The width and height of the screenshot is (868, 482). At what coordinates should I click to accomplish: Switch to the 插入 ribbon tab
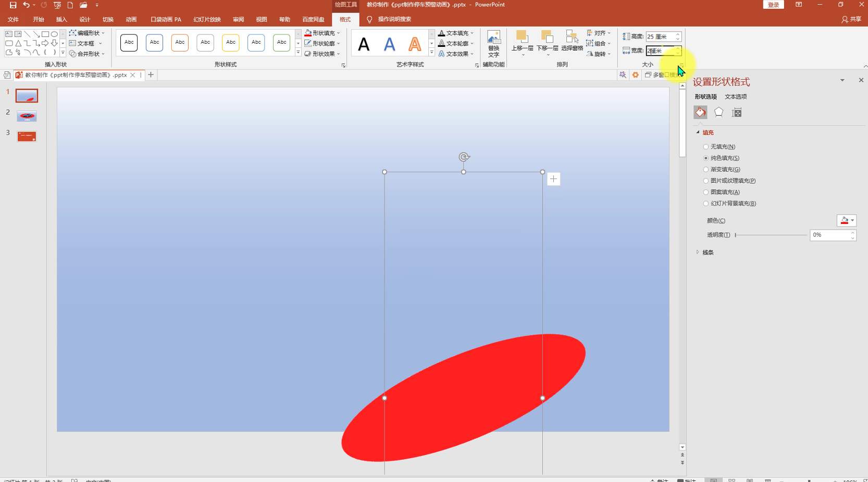61,19
